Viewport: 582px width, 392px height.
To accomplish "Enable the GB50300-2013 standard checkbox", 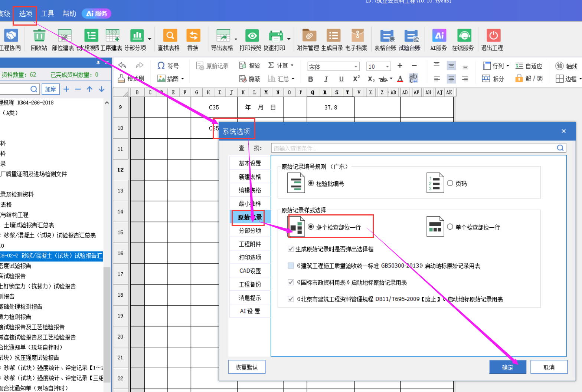I will (291, 266).
